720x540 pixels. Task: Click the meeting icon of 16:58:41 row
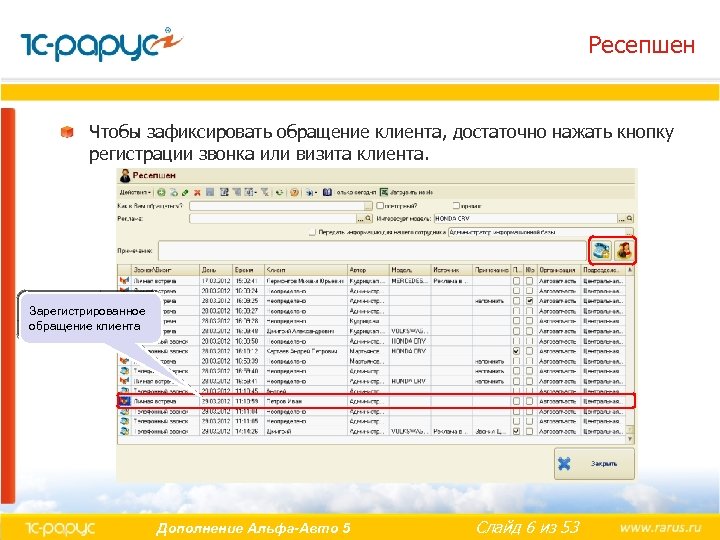(x=124, y=381)
